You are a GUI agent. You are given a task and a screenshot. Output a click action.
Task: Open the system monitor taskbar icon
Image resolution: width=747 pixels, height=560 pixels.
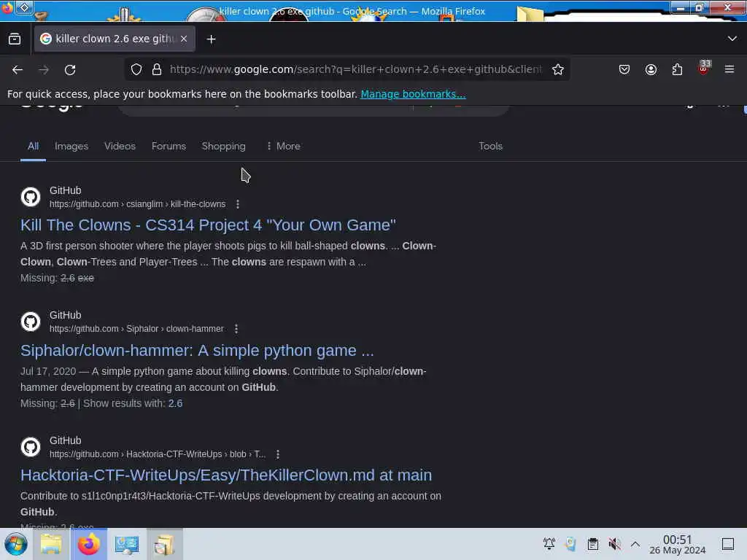127,544
